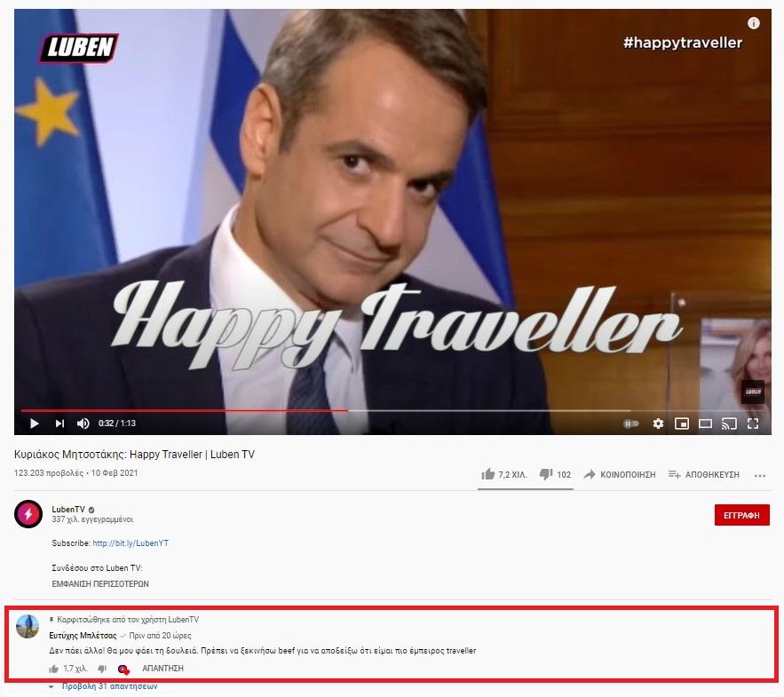
Task: Switch to theater mode
Action: 705,424
